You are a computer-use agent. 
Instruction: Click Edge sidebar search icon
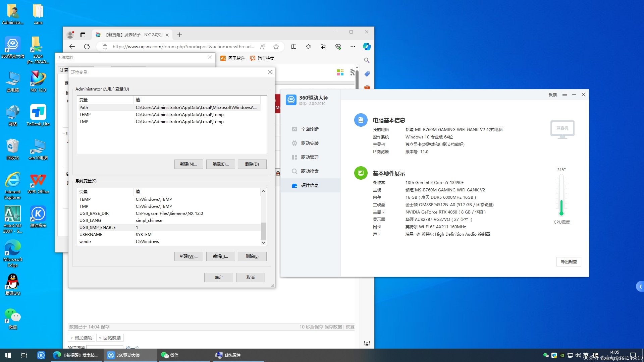click(367, 60)
